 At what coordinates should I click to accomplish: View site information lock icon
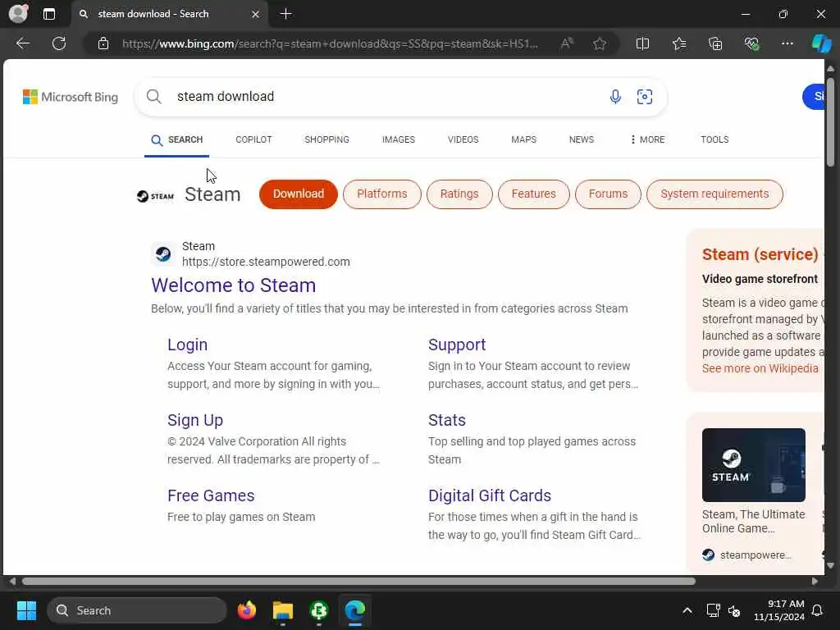(x=103, y=43)
